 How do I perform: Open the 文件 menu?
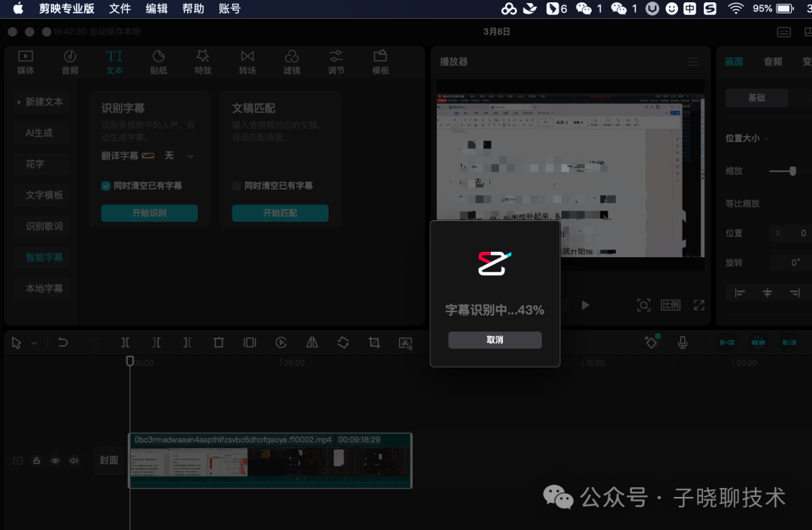coord(120,8)
